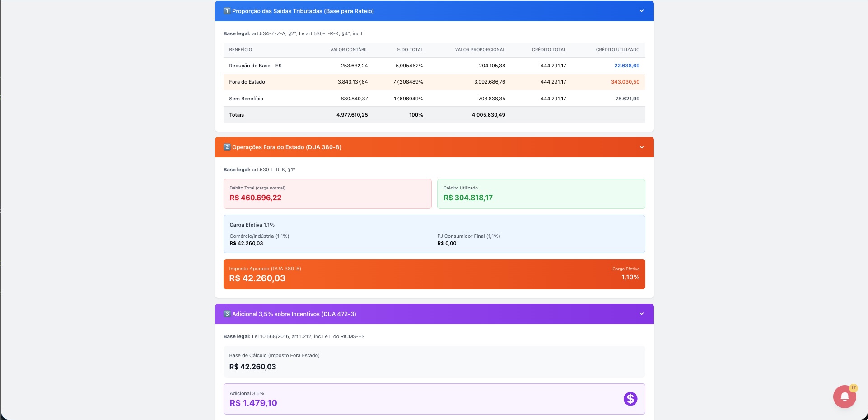Collapse the Adicional 3,5% sobre Incentivos section
The height and width of the screenshot is (420, 868).
click(641, 314)
